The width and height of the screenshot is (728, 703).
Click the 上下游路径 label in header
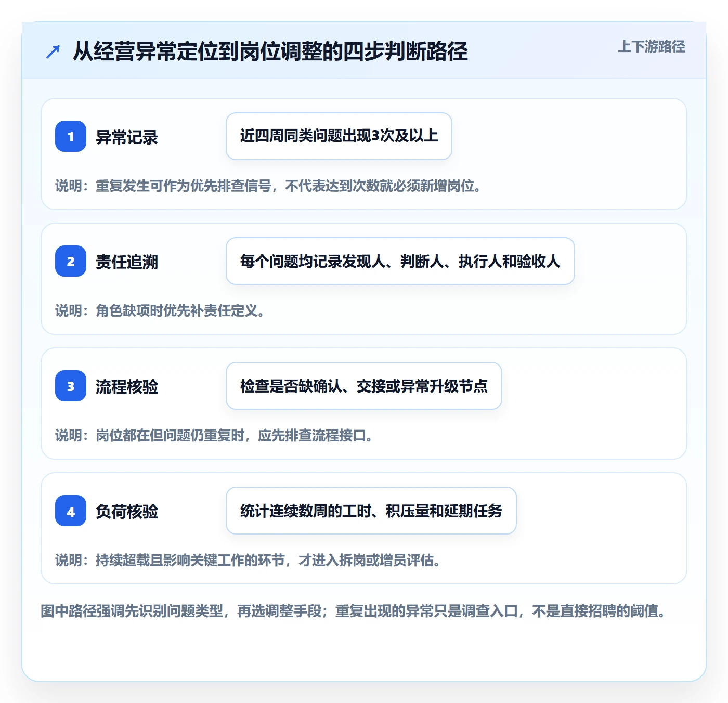(651, 47)
